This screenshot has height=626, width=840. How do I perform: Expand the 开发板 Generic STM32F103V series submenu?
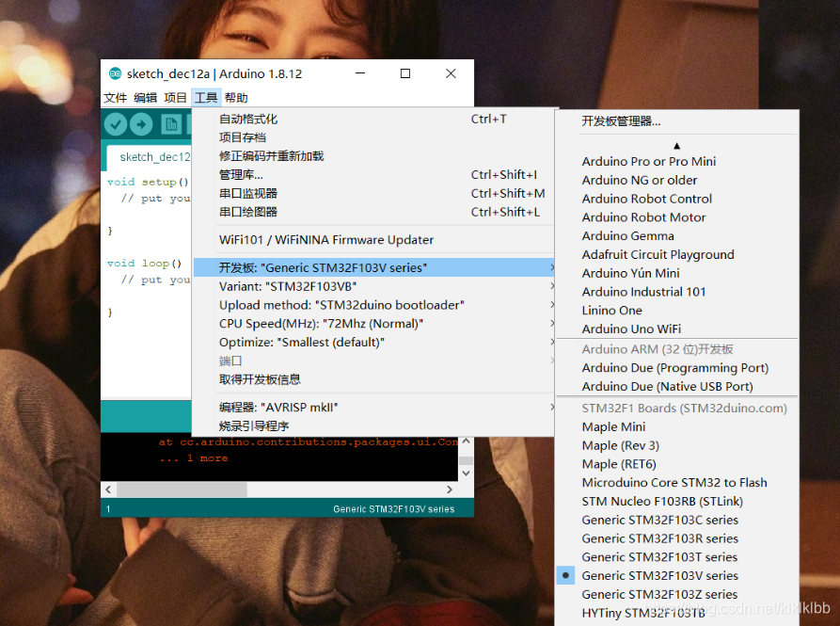[373, 267]
